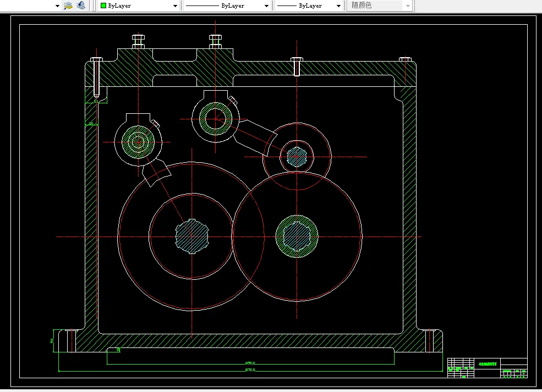This screenshot has width=542, height=392.
Task: Click the title block in the bottom-right corner
Action: coord(487,368)
